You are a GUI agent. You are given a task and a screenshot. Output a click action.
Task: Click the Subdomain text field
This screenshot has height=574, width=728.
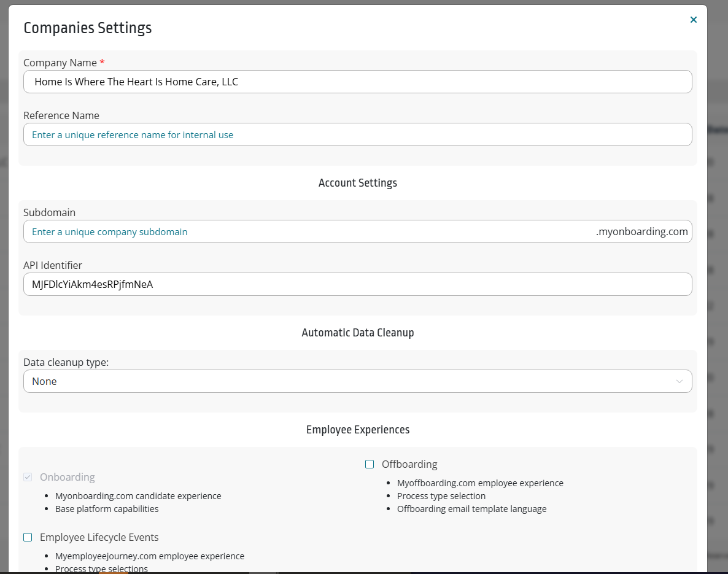tap(307, 232)
